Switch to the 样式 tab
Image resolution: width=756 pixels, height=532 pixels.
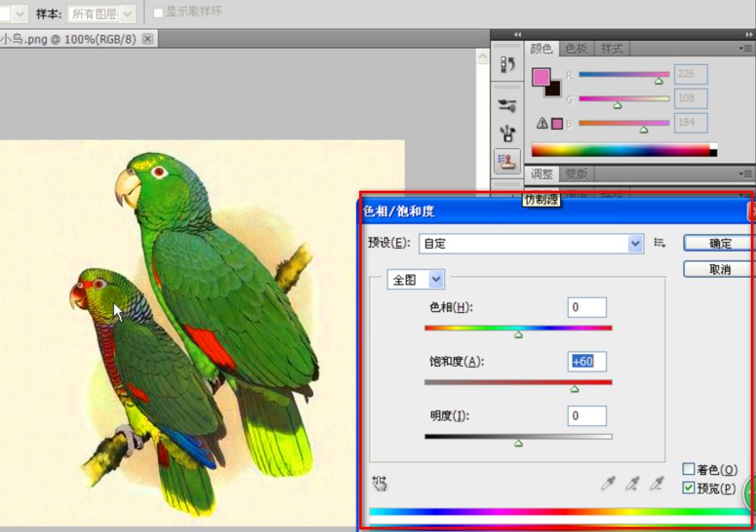tap(611, 49)
